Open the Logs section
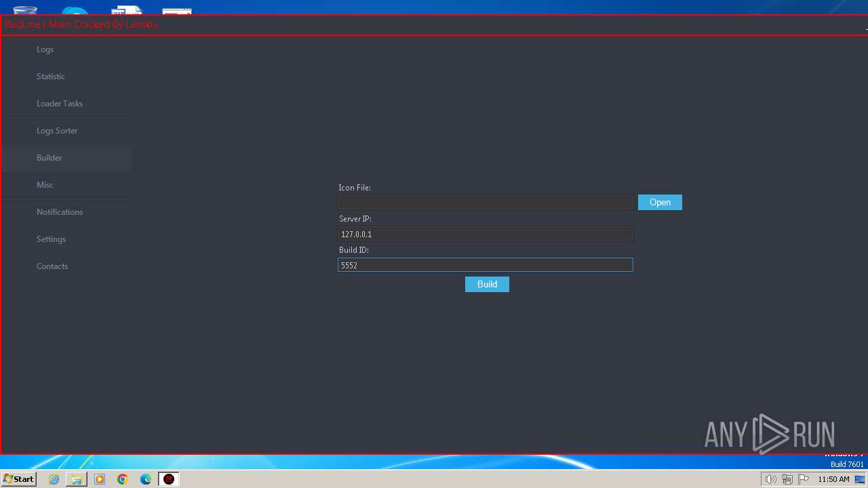868x488 pixels. [x=66, y=49]
